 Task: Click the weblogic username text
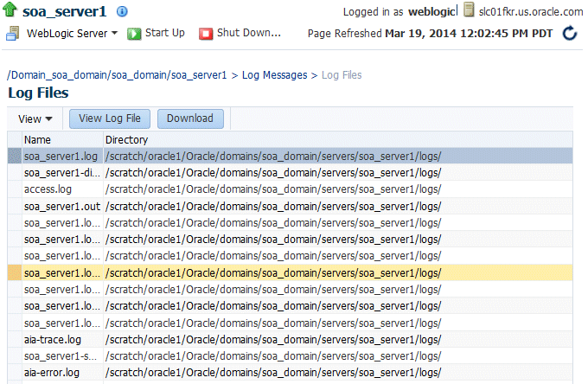click(432, 11)
